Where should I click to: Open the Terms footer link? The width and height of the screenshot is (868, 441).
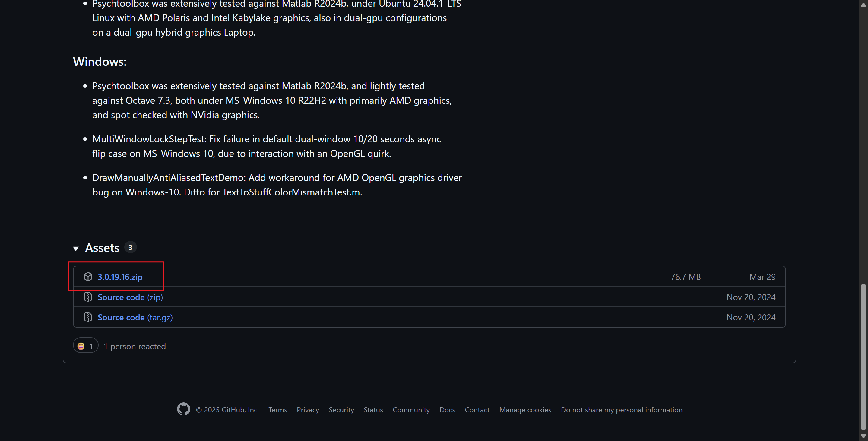click(278, 410)
